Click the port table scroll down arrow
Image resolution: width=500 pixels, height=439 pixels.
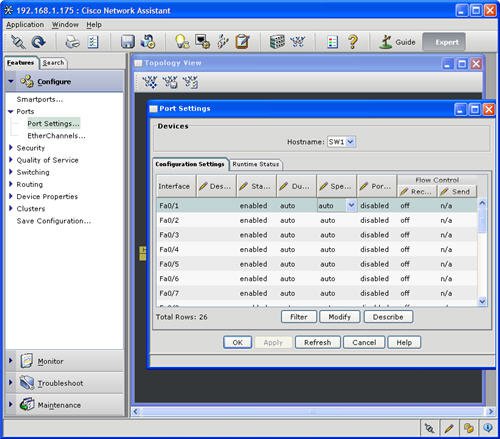pyautogui.click(x=482, y=301)
